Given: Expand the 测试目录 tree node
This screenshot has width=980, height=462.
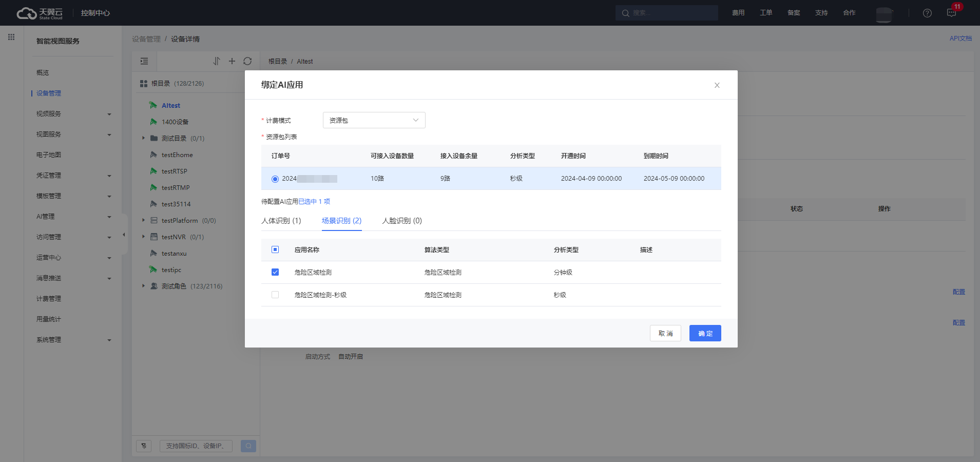Looking at the screenshot, I should point(144,138).
